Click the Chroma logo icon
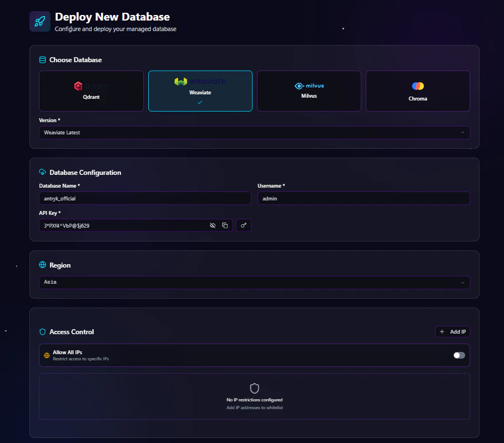This screenshot has width=504, height=443. 418,86
